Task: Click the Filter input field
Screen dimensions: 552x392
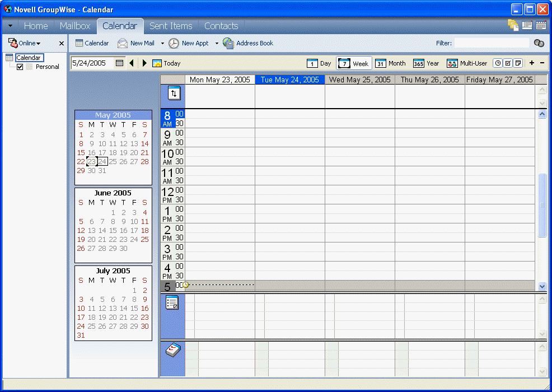Action: tap(492, 43)
